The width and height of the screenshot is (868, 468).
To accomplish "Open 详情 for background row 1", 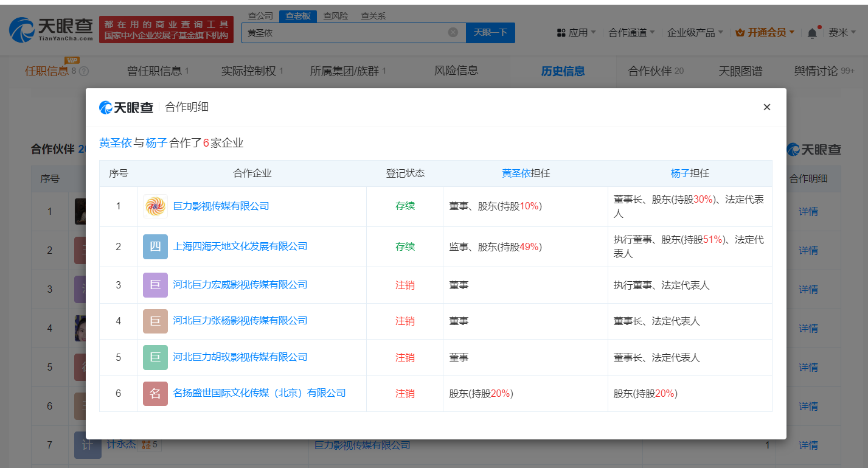I will pyautogui.click(x=808, y=212).
